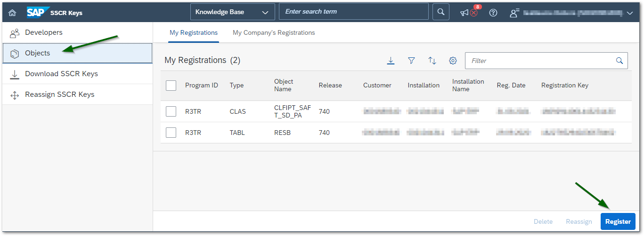Click the search magnifier button

[x=440, y=12]
